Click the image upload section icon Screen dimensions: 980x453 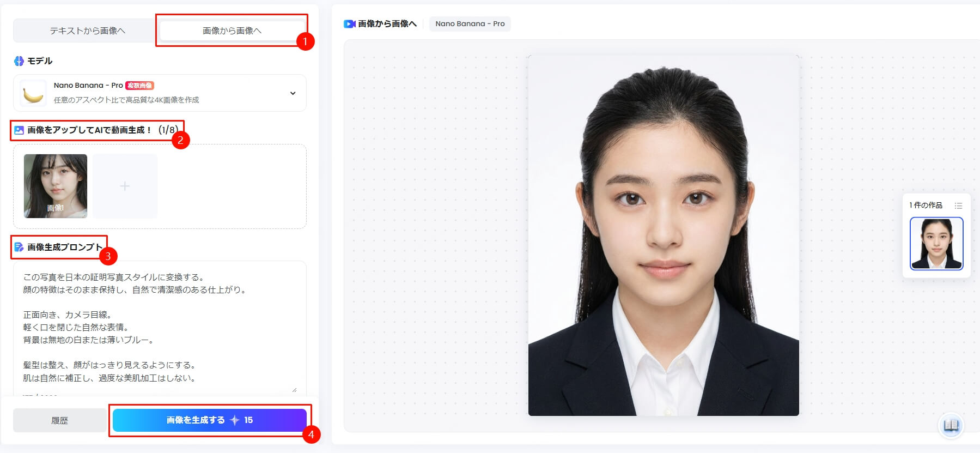(19, 130)
